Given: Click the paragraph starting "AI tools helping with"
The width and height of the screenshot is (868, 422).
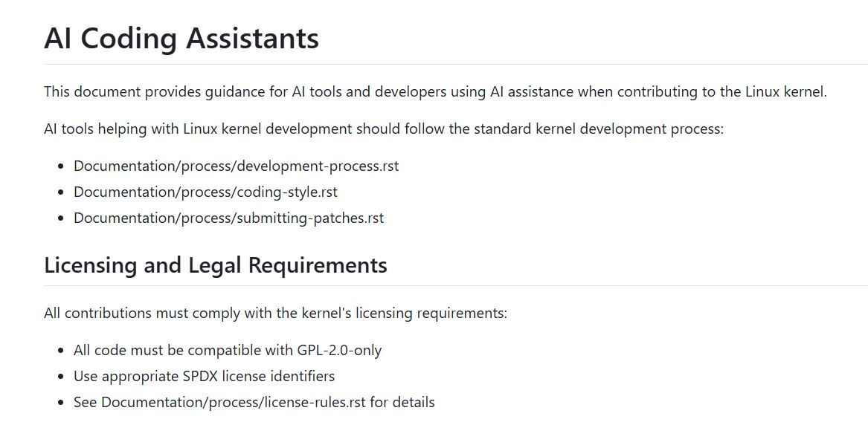Looking at the screenshot, I should pyautogui.click(x=383, y=129).
